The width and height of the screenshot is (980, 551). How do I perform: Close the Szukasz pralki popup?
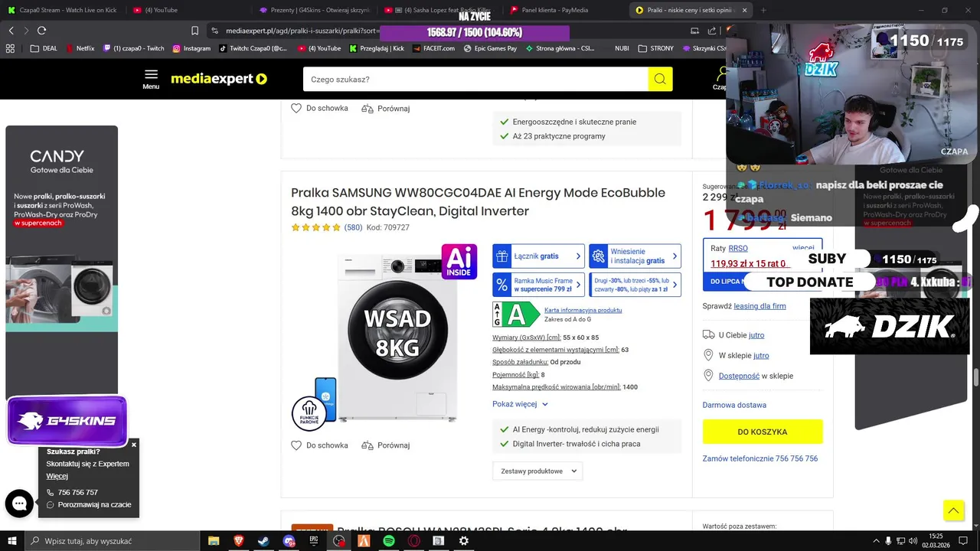tap(134, 445)
